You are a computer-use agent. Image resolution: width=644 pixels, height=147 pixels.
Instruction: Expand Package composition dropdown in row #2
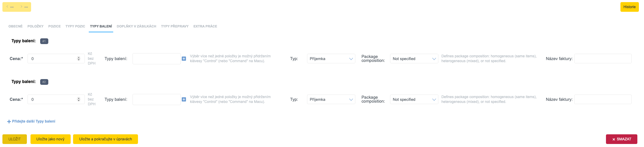(x=414, y=99)
